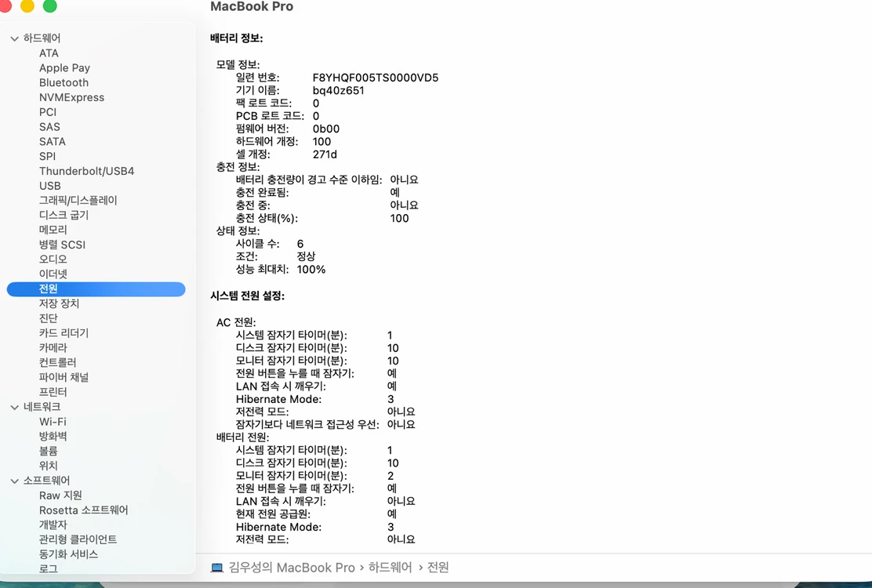The width and height of the screenshot is (872, 588).
Task: Open 그래픽/디스플레이 section
Action: point(78,200)
